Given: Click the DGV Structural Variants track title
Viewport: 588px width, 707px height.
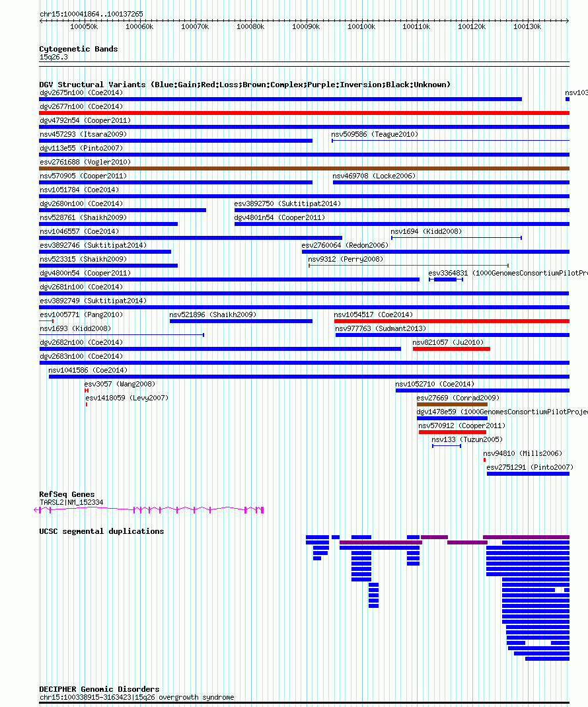Looking at the screenshot, I should coord(245,85).
